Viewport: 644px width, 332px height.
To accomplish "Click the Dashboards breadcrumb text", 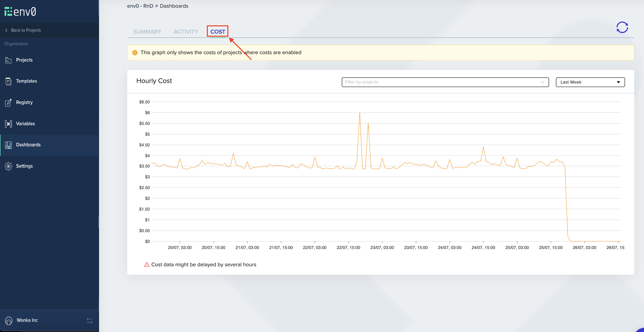I will (x=174, y=6).
